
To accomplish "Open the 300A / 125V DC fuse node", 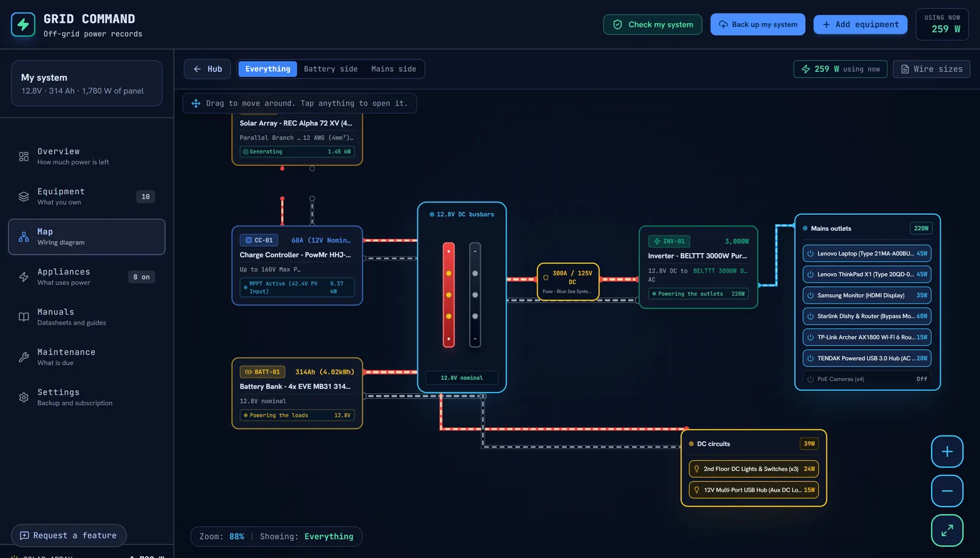I will [568, 282].
